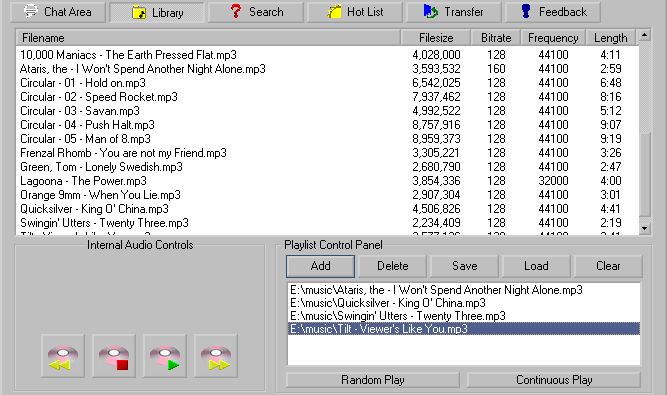Clear the playlist with the Clear button
667x395 pixels.
608,266
